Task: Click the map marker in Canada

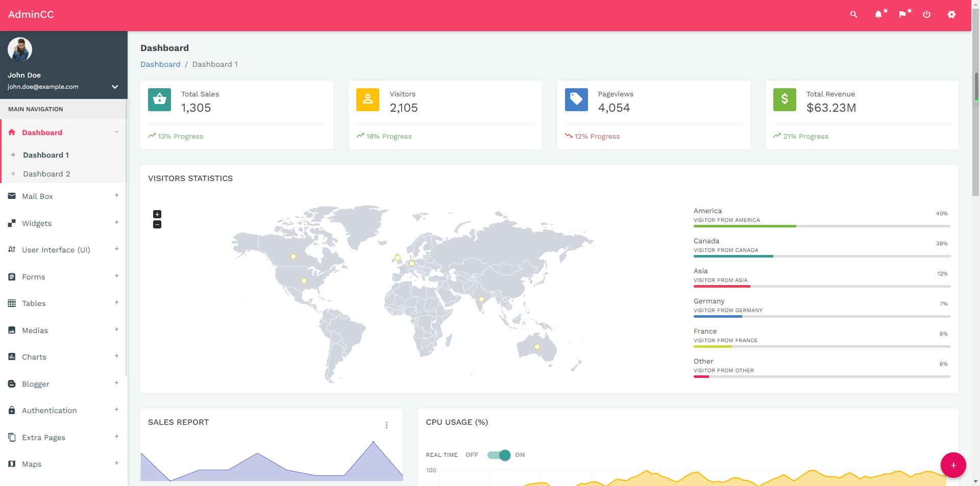Action: coord(293,257)
